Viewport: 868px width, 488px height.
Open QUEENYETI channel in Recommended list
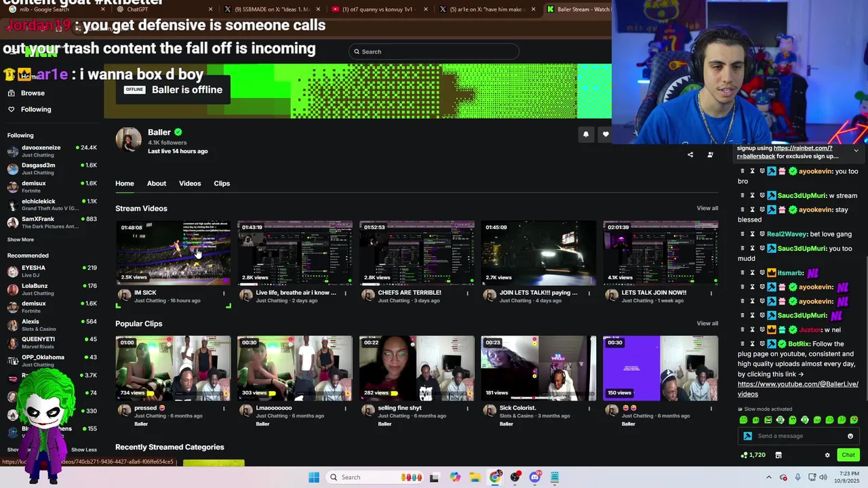point(52,342)
